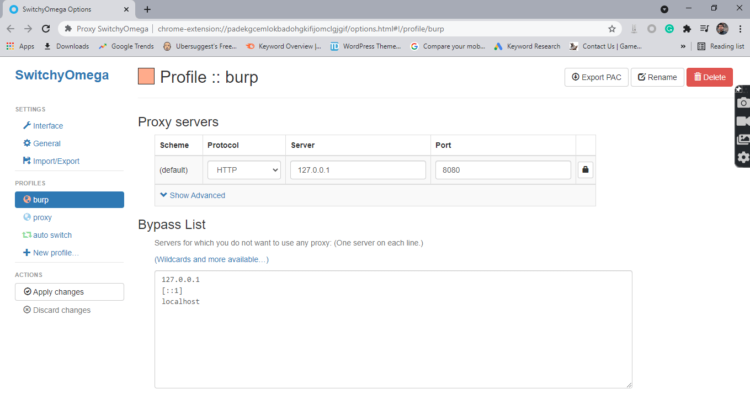Open Interface settings
The width and height of the screenshot is (750, 400).
tap(43, 126)
